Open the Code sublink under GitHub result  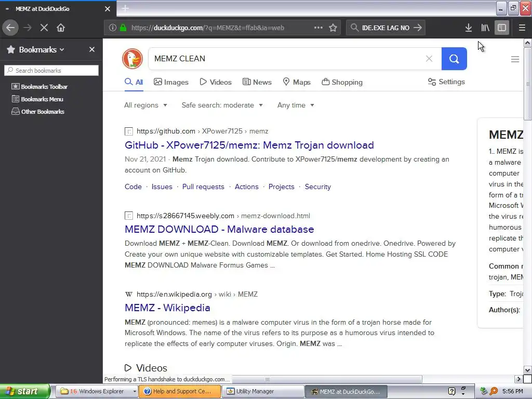tap(133, 187)
